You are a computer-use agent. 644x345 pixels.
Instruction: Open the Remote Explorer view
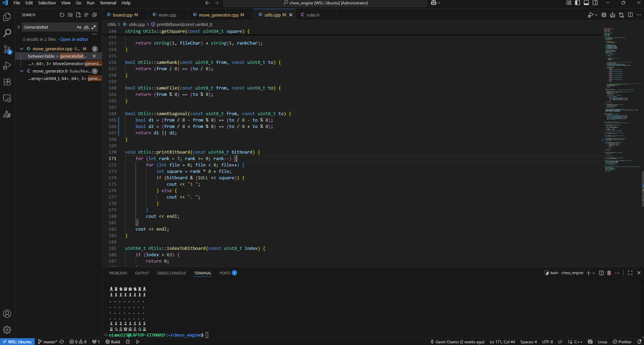click(7, 98)
